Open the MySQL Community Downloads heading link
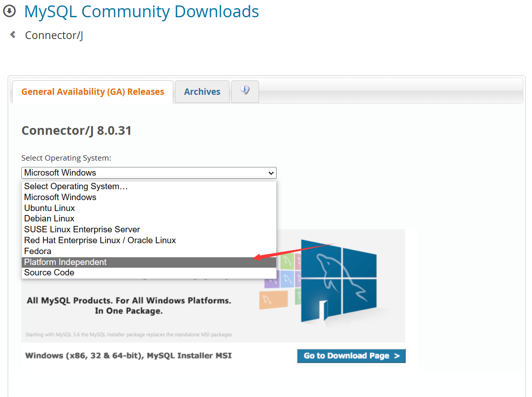This screenshot has width=532, height=397. [142, 11]
